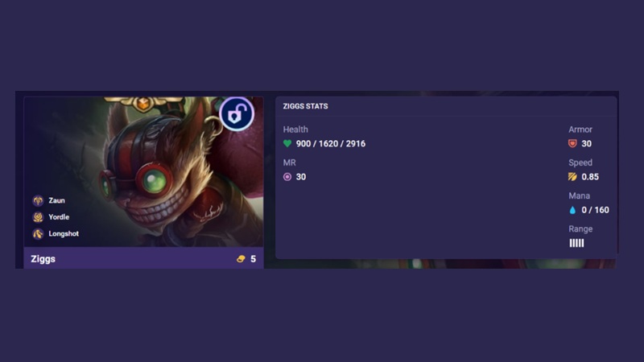Click the Zaun trait icon
Viewport: 644px width, 362px height.
point(38,200)
